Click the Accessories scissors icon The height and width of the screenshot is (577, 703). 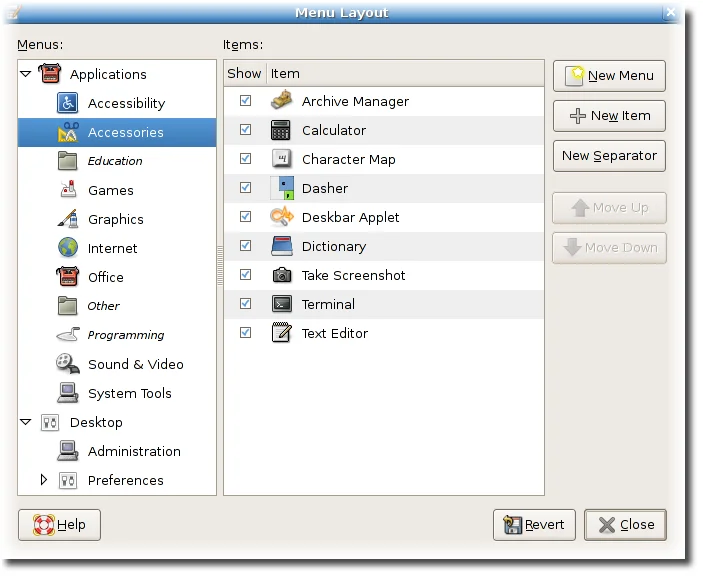(68, 132)
